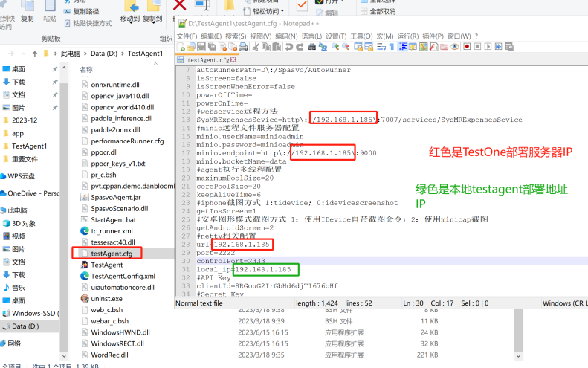Open the 轻松访问 dropdown in ribbon

coord(268,12)
